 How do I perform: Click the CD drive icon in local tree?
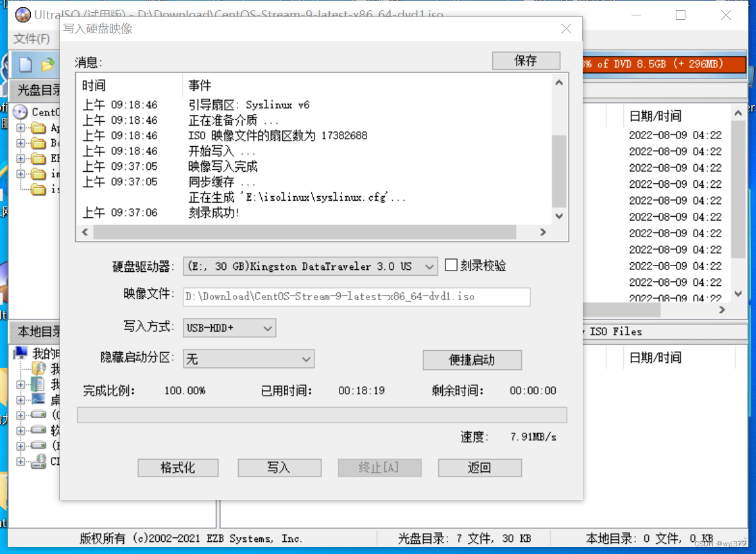point(39,462)
